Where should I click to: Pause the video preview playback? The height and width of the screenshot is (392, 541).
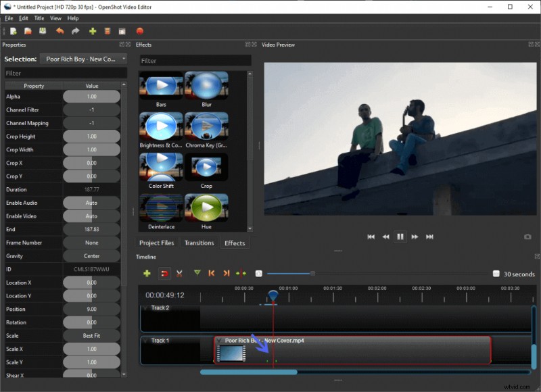pos(400,237)
